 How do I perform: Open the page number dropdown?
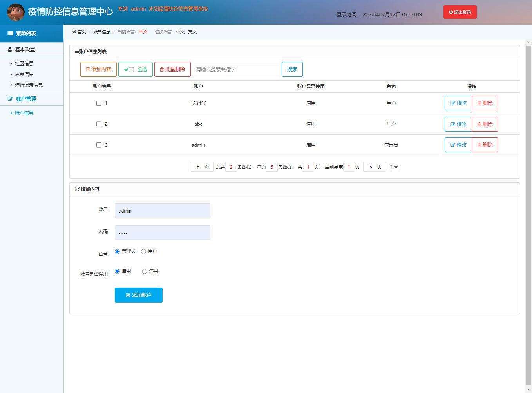tap(394, 166)
